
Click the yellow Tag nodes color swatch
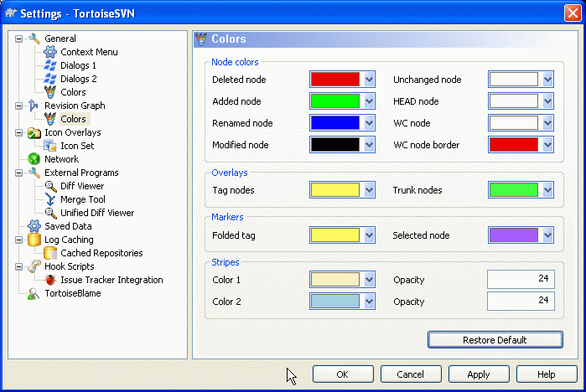(x=335, y=190)
